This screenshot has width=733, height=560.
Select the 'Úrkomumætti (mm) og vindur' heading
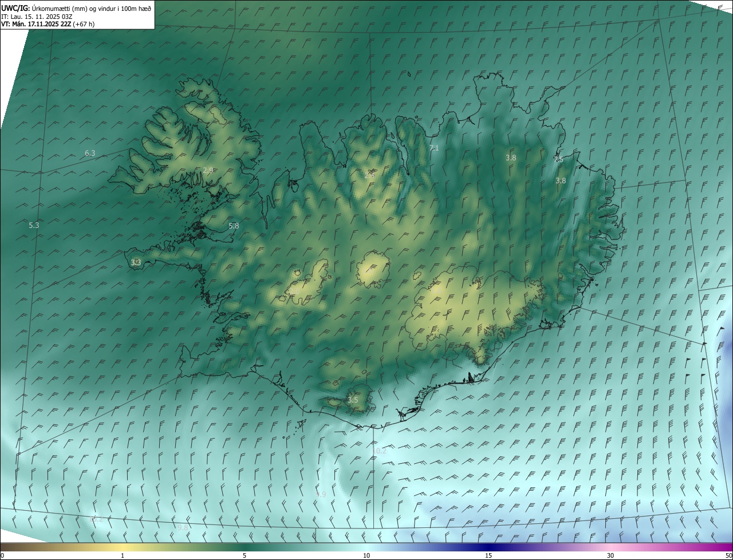[x=74, y=7]
